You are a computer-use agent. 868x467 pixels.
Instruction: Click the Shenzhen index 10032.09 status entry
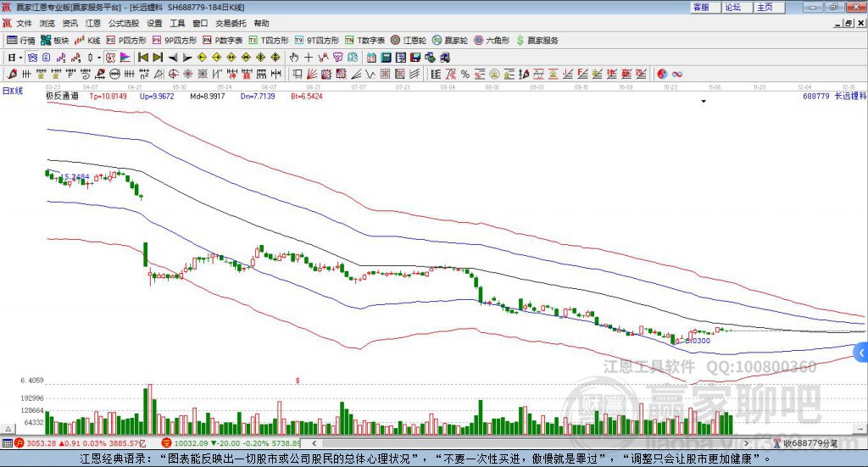(231, 443)
